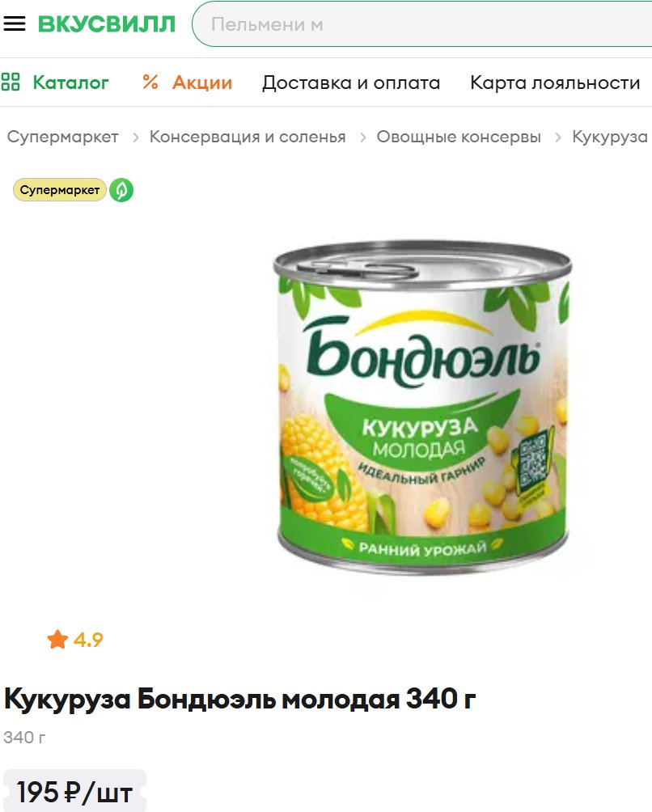Focus the search field with Пельмени placeholder
652x812 pixels.
click(x=421, y=24)
